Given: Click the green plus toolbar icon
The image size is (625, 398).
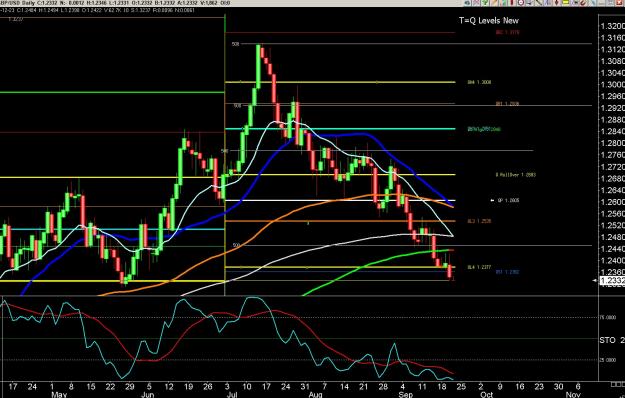Looking at the screenshot, I should point(485,2).
